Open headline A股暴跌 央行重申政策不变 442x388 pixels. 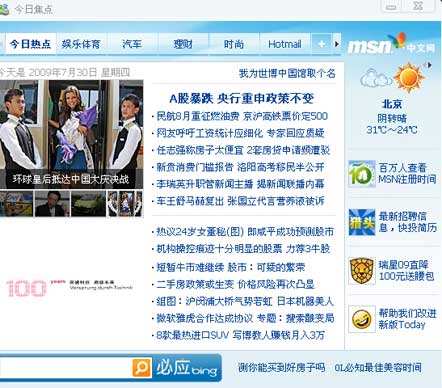click(x=242, y=98)
